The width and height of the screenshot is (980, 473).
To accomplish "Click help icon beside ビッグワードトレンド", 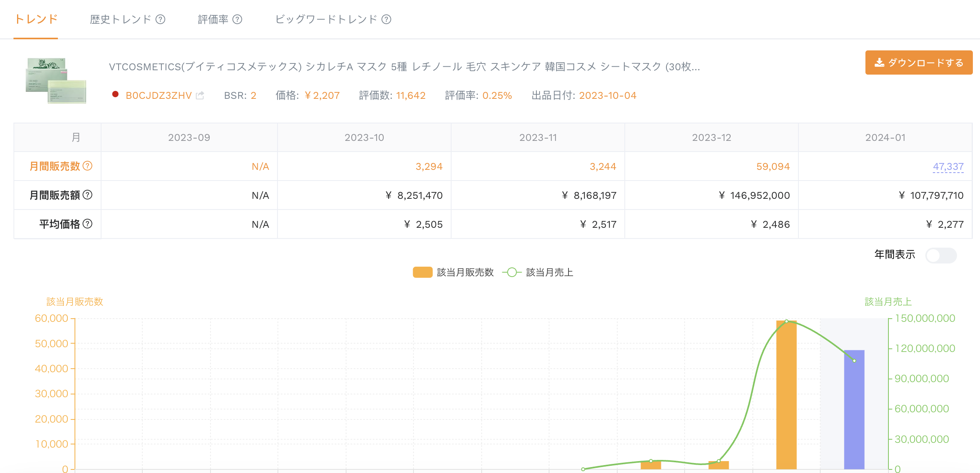I will pos(386,19).
